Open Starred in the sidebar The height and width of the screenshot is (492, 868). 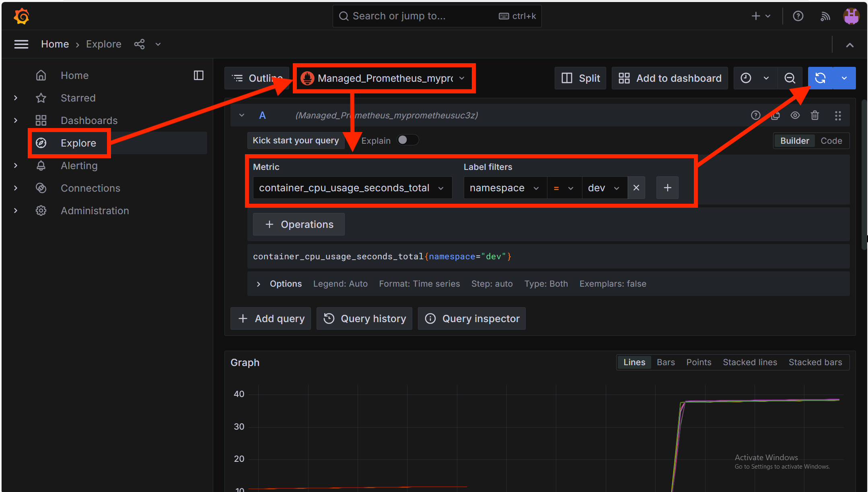[78, 98]
